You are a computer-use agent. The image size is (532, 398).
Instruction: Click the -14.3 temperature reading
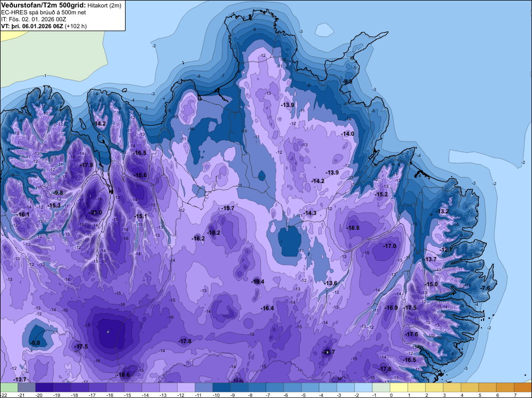(x=310, y=213)
